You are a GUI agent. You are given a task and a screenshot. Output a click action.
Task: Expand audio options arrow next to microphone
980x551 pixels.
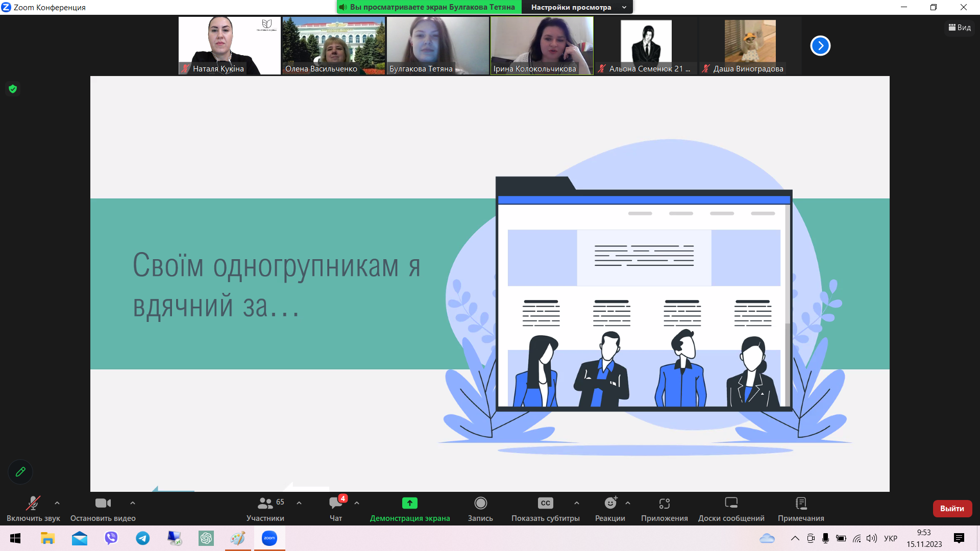pyautogui.click(x=57, y=503)
